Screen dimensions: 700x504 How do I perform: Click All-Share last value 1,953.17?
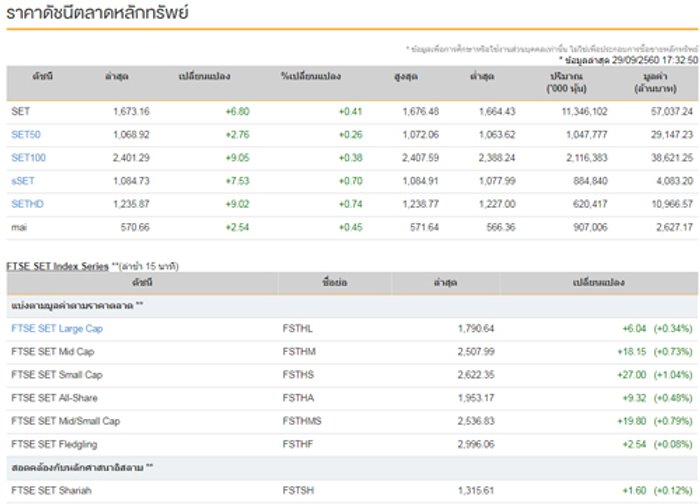476,398
